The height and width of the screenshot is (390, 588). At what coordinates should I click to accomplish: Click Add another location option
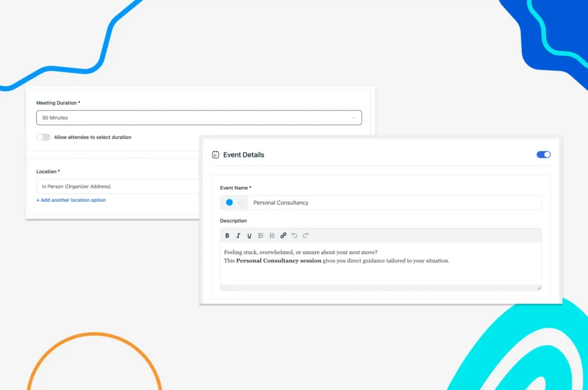click(71, 200)
